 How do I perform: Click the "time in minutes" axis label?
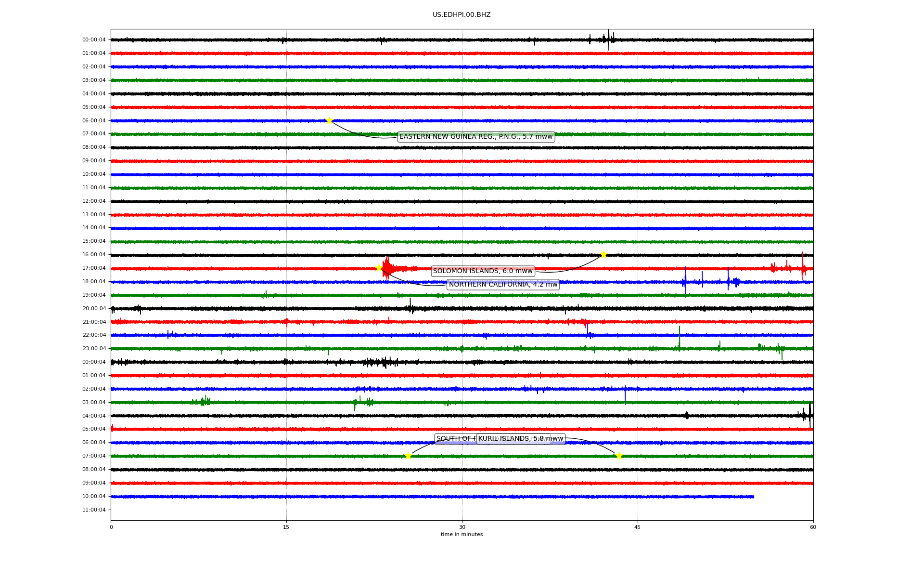coord(462,534)
